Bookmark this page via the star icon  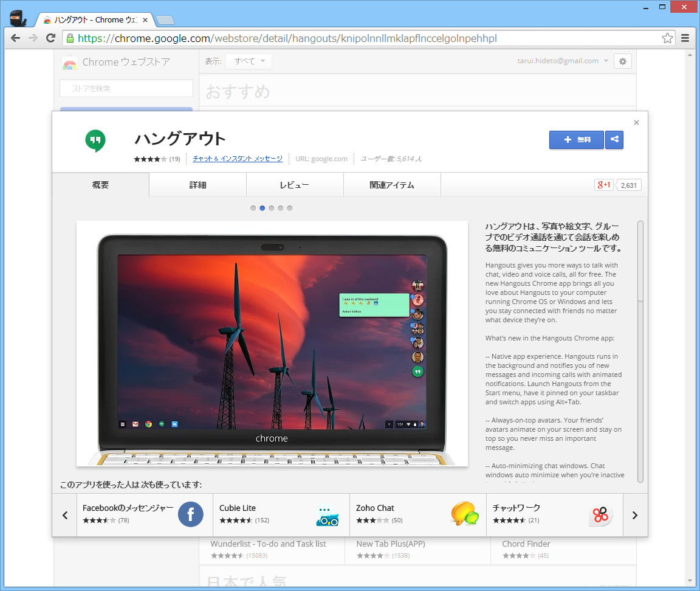(x=667, y=38)
